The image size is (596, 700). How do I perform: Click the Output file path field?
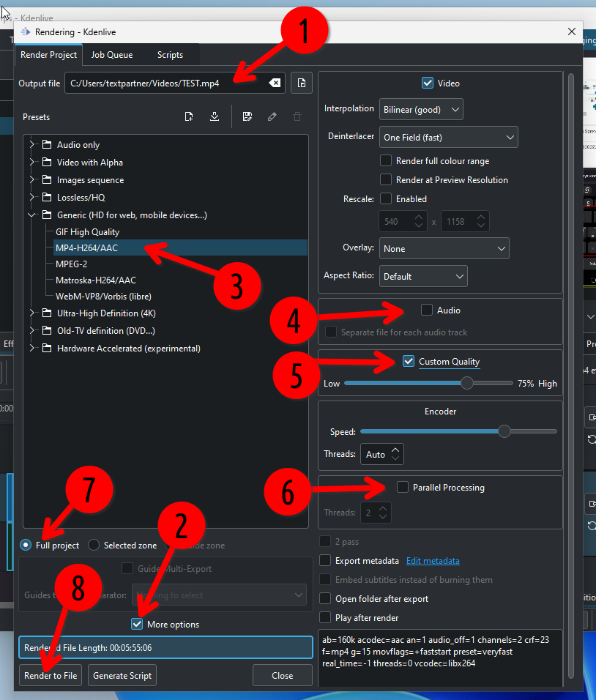(174, 83)
